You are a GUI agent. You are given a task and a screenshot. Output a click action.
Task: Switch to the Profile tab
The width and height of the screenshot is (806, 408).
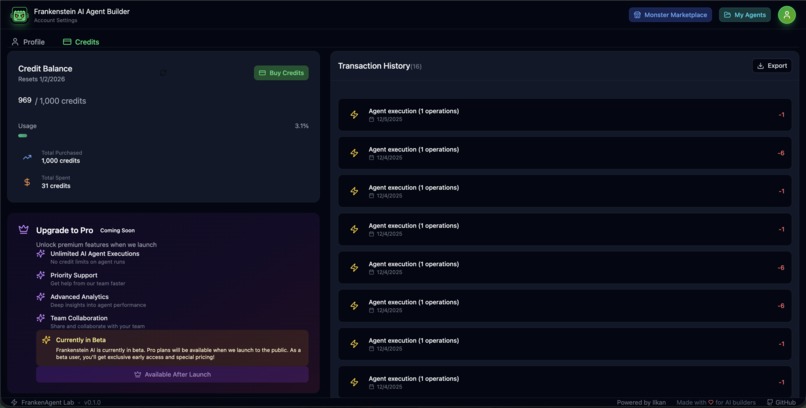pyautogui.click(x=28, y=42)
